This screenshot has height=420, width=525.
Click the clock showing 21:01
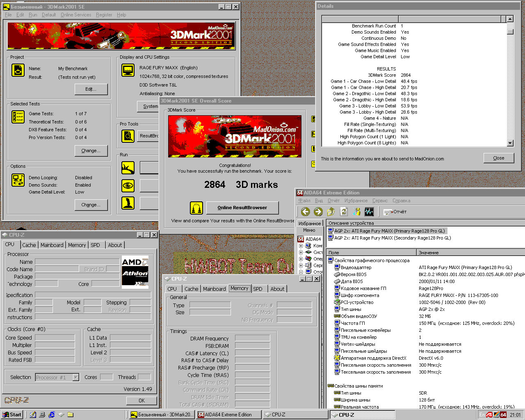click(515, 415)
